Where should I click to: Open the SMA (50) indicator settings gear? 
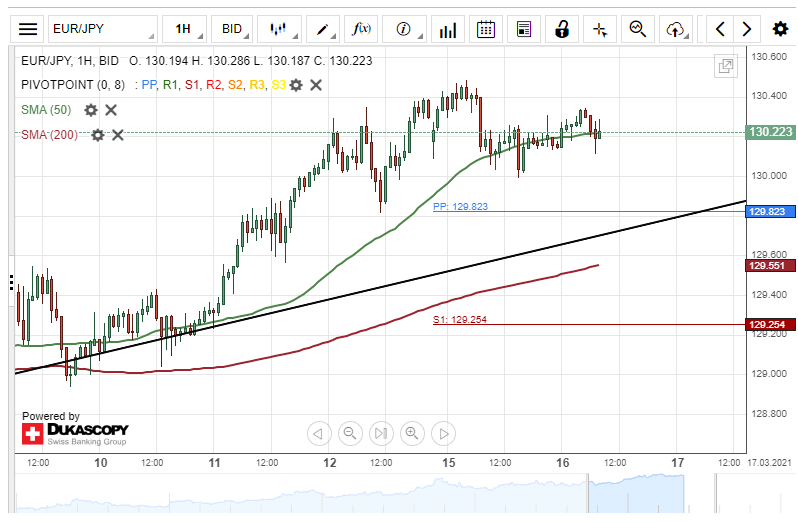(x=91, y=110)
